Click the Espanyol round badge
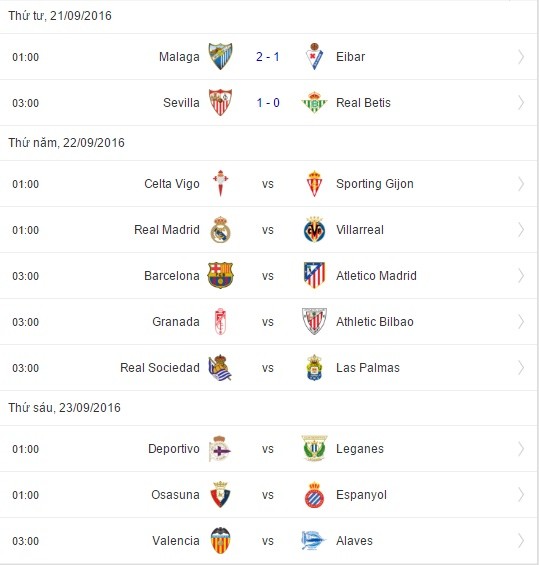 [x=314, y=495]
